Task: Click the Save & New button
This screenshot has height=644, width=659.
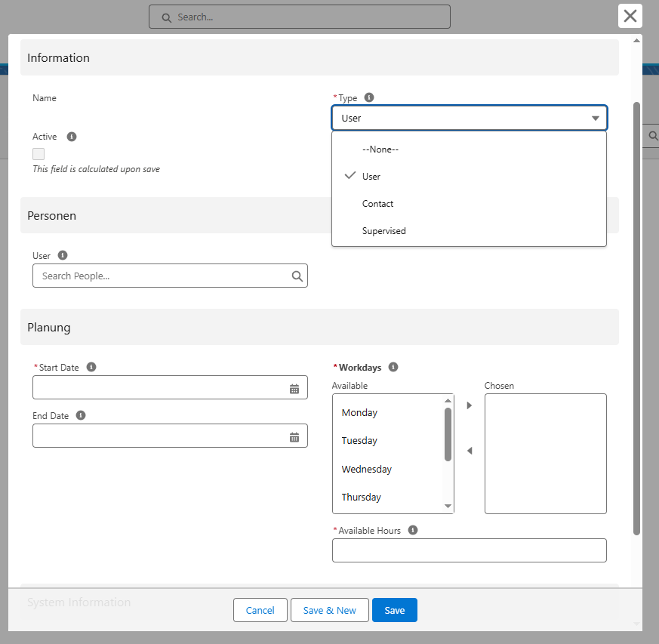Action: [x=329, y=610]
